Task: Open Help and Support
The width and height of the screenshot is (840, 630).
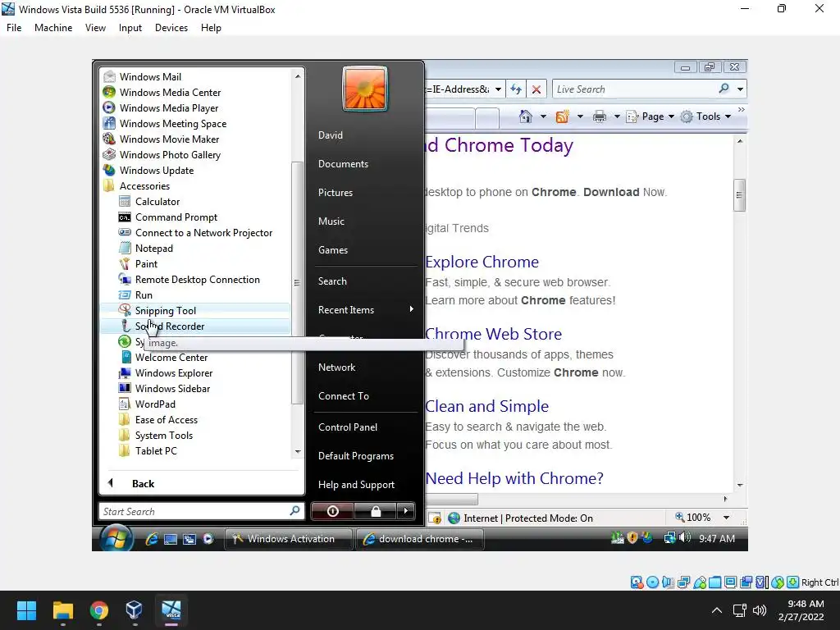Action: pos(356,484)
